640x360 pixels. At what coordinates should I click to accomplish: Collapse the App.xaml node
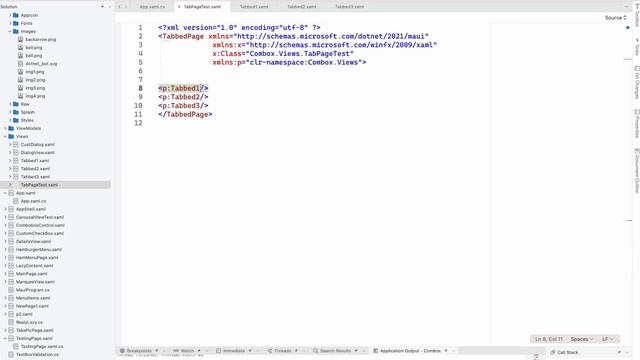[5, 193]
